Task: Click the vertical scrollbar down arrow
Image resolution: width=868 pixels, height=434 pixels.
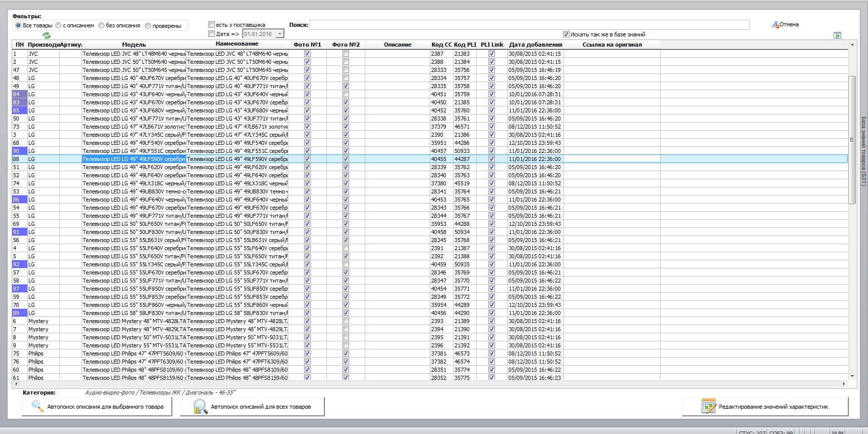Action: point(852,376)
